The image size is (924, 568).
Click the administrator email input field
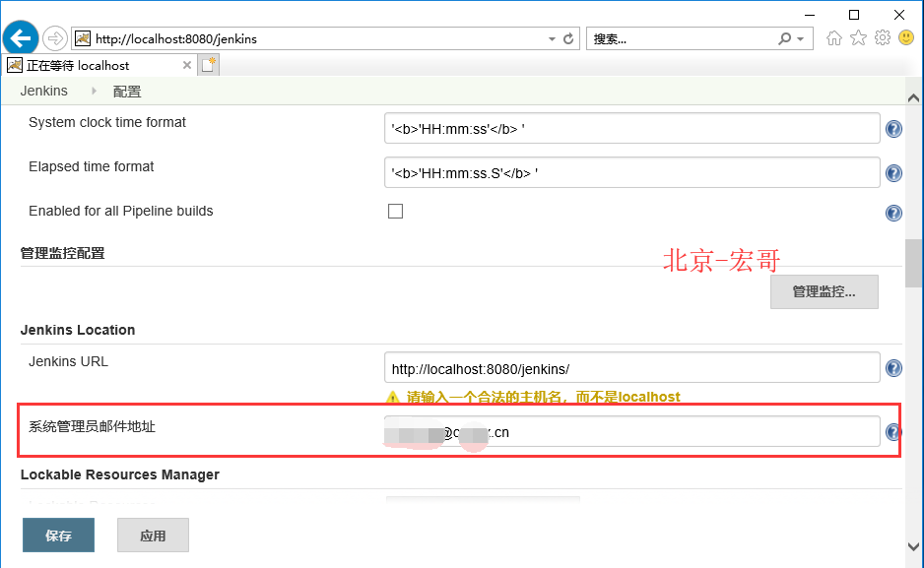pos(630,430)
